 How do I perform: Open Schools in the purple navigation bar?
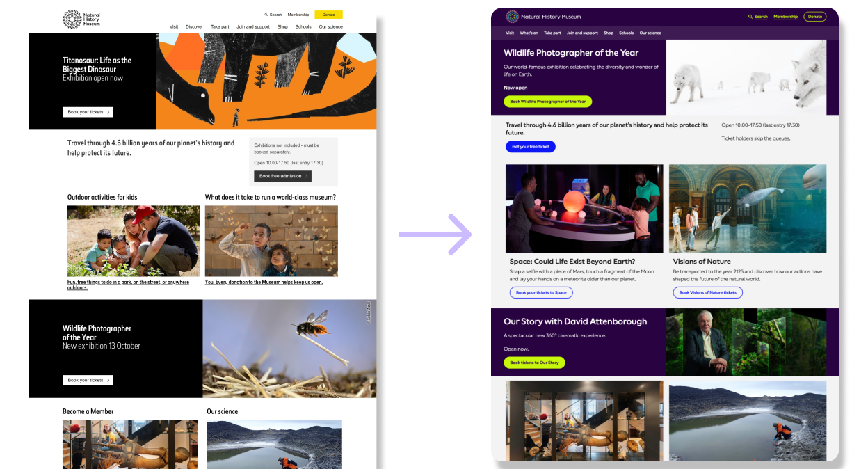click(x=627, y=33)
